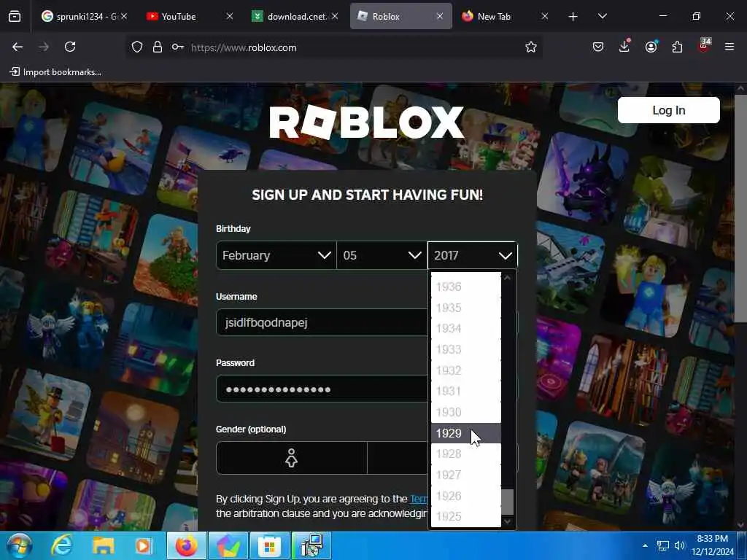Open the Firefox account icon

(x=651, y=47)
